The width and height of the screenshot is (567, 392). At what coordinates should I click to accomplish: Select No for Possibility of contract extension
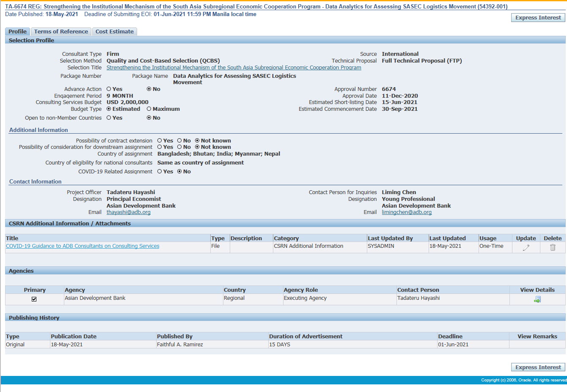click(x=179, y=141)
